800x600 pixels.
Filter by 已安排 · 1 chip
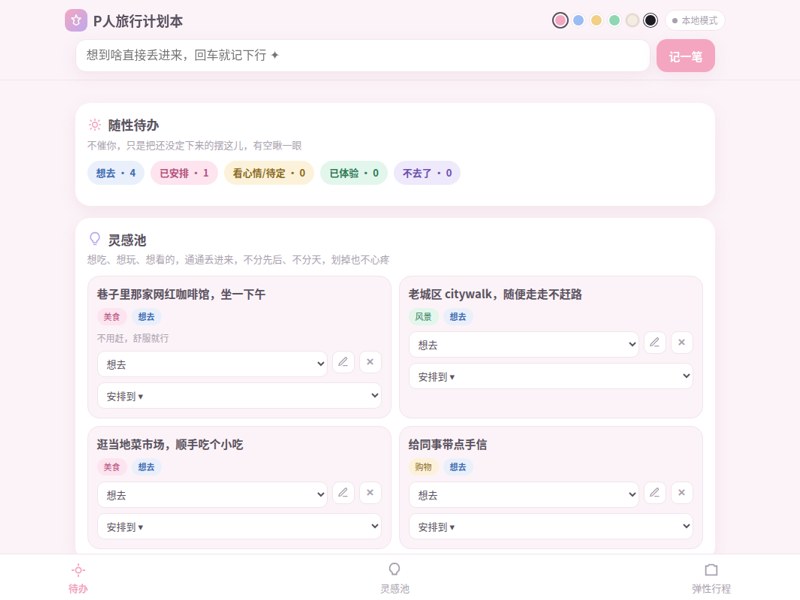coord(184,173)
